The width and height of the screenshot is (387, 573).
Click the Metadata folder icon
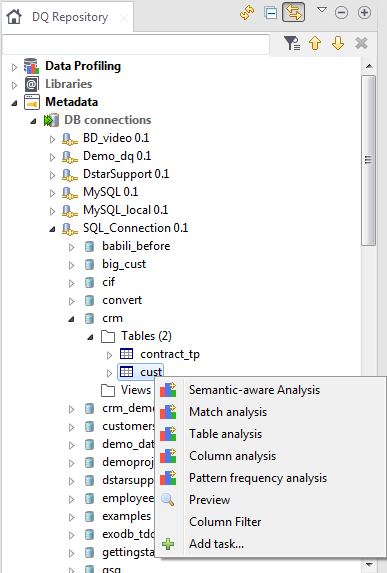click(32, 102)
